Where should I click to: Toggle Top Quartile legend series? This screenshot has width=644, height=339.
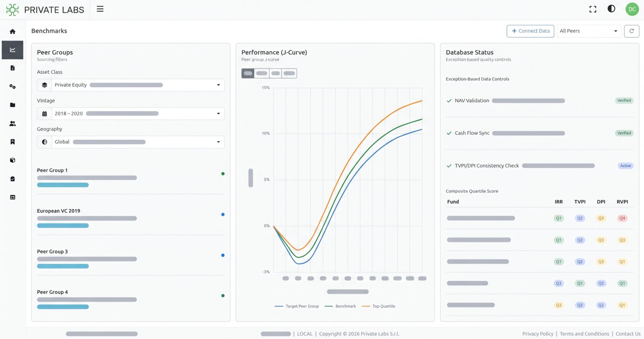(378, 306)
